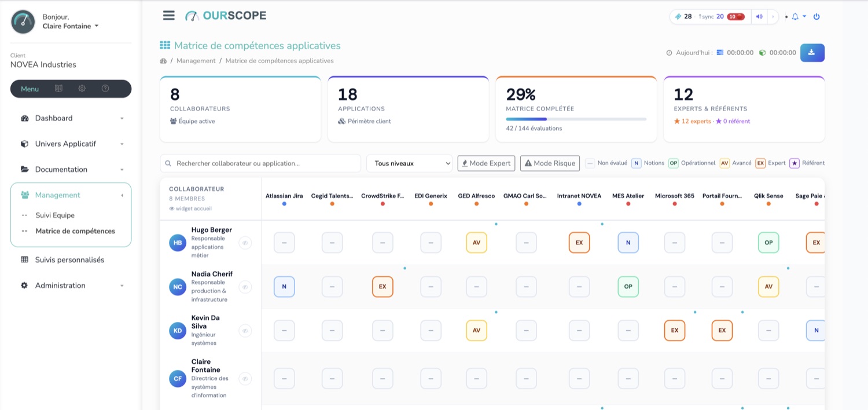Viewport: 868px width, 410px height.
Task: Toggle Nadia Cherif's eye visibility icon
Action: (x=245, y=287)
